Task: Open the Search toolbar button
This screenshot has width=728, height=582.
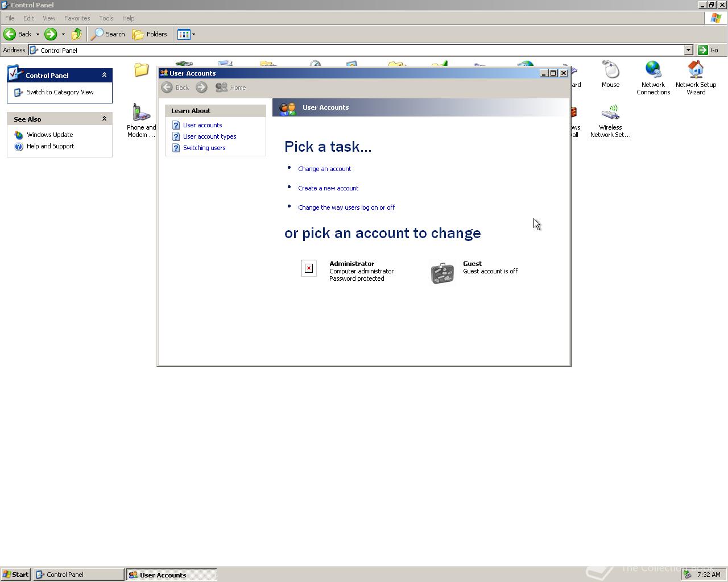Action: 108,34
